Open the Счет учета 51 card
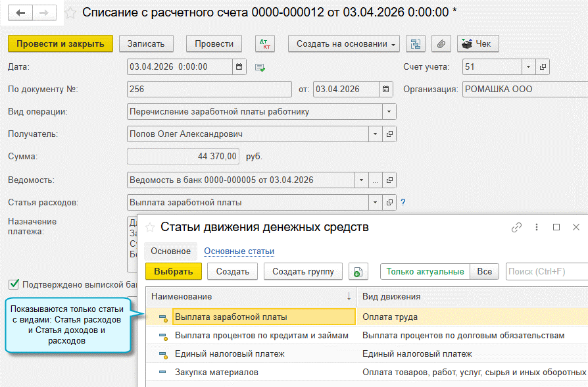This screenshot has width=588, height=387. 543,67
